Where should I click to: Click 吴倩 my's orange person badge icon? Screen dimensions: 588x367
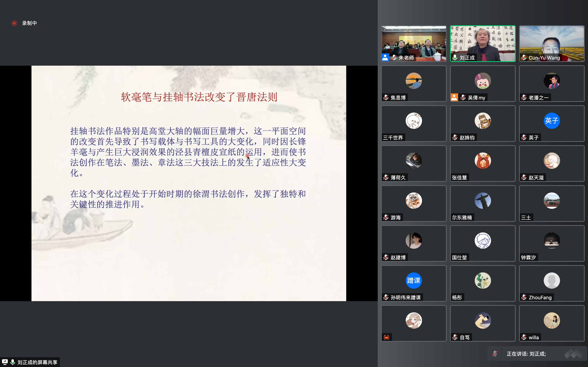454,98
